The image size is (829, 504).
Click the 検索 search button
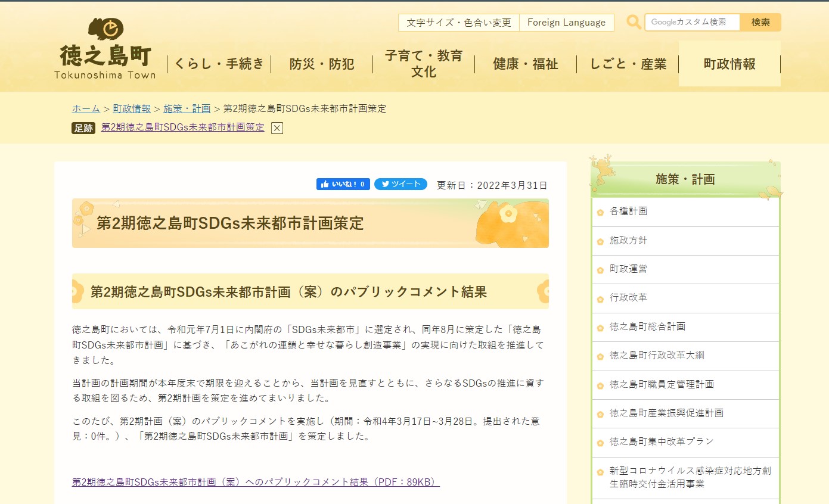(760, 22)
